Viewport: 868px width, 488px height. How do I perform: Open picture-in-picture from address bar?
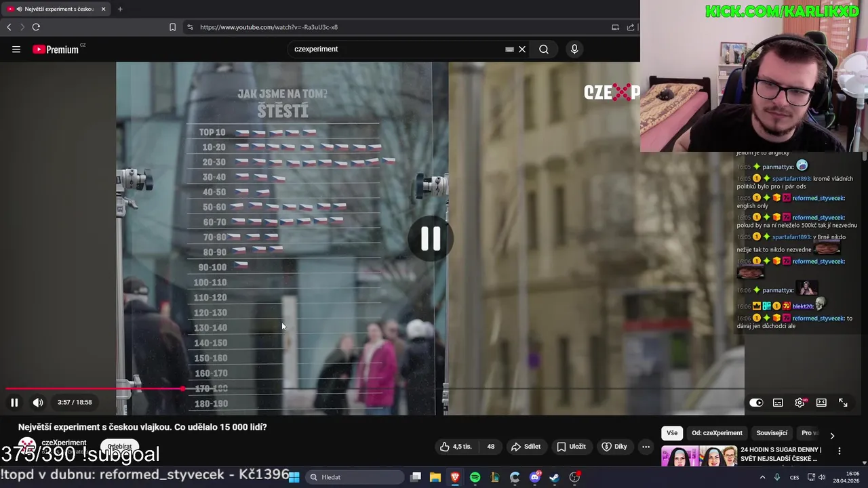[x=615, y=27]
